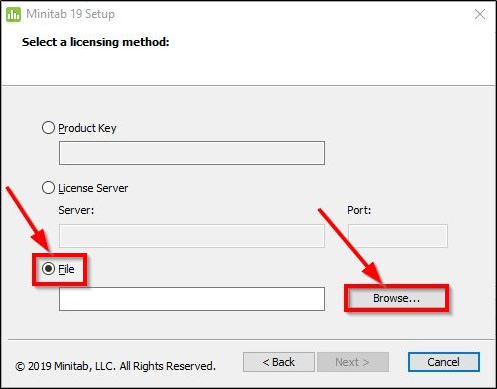Select the Product Key radio button
Image resolution: width=497 pixels, height=389 pixels.
click(48, 128)
